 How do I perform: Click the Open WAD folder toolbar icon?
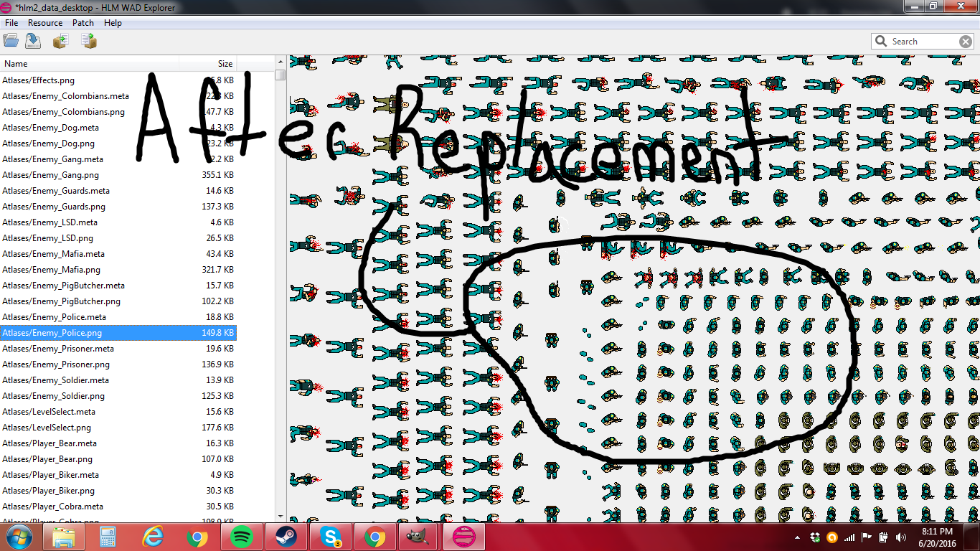point(11,42)
